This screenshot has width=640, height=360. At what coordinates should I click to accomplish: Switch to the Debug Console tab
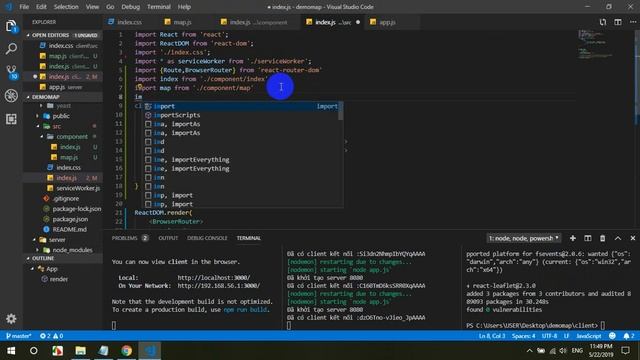(207, 238)
